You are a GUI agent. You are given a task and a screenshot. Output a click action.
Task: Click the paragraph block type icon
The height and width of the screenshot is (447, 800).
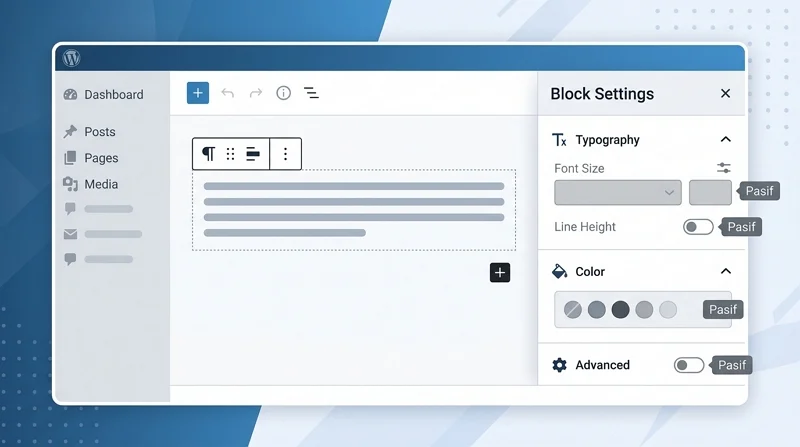coord(208,154)
